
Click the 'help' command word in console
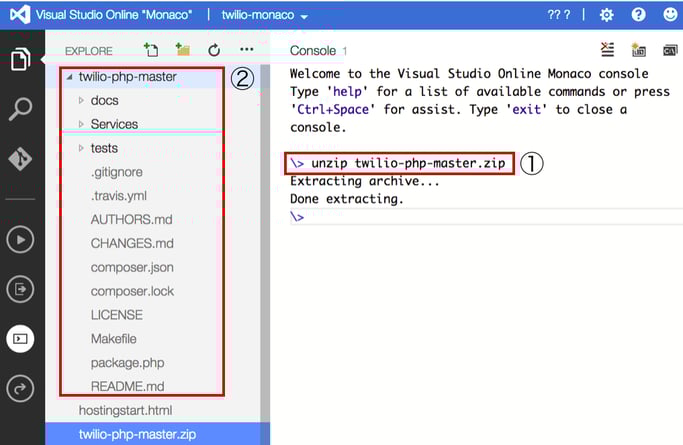click(347, 92)
